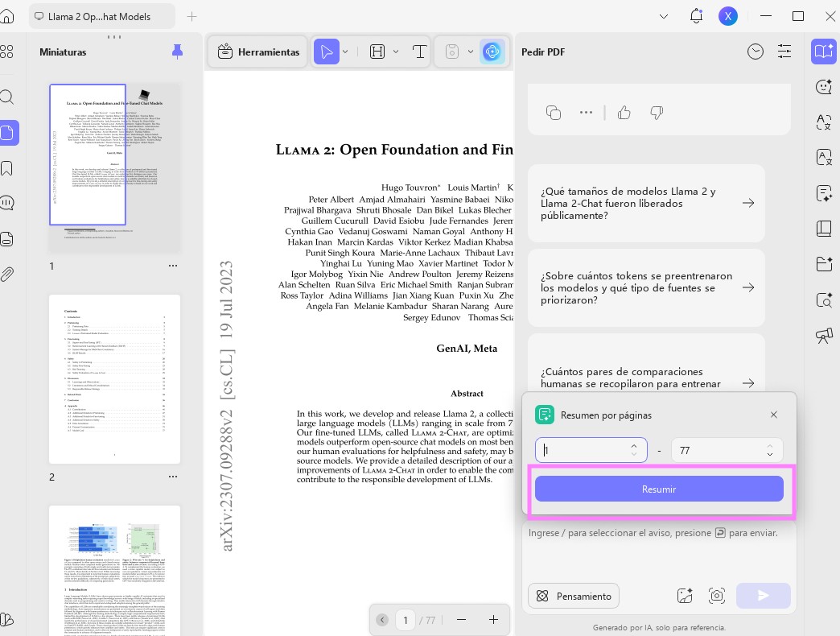Image resolution: width=840 pixels, height=636 pixels.
Task: Click the current page number field
Action: coord(406,620)
